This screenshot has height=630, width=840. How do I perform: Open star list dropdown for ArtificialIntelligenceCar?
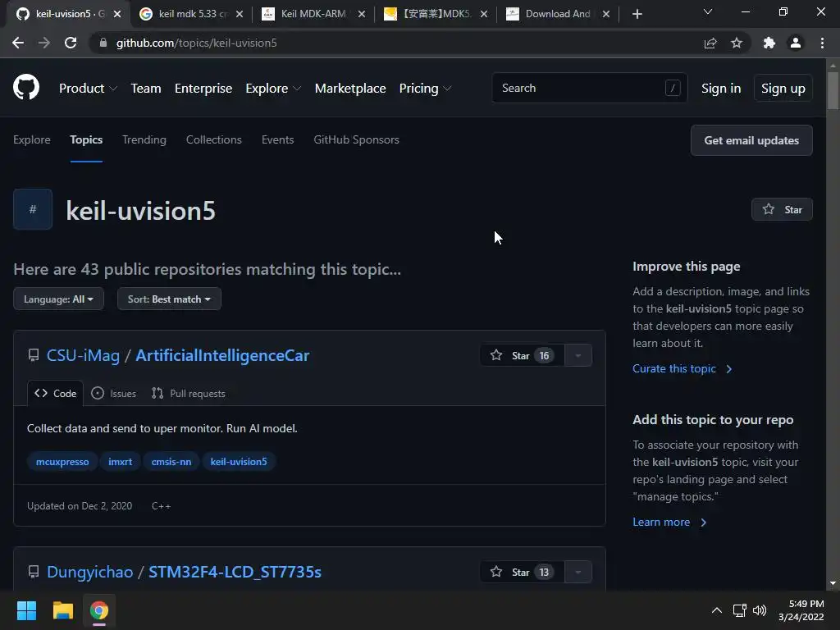578,355
